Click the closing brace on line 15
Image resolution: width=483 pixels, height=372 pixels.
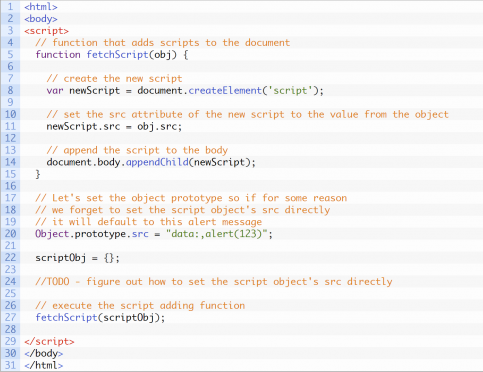38,174
